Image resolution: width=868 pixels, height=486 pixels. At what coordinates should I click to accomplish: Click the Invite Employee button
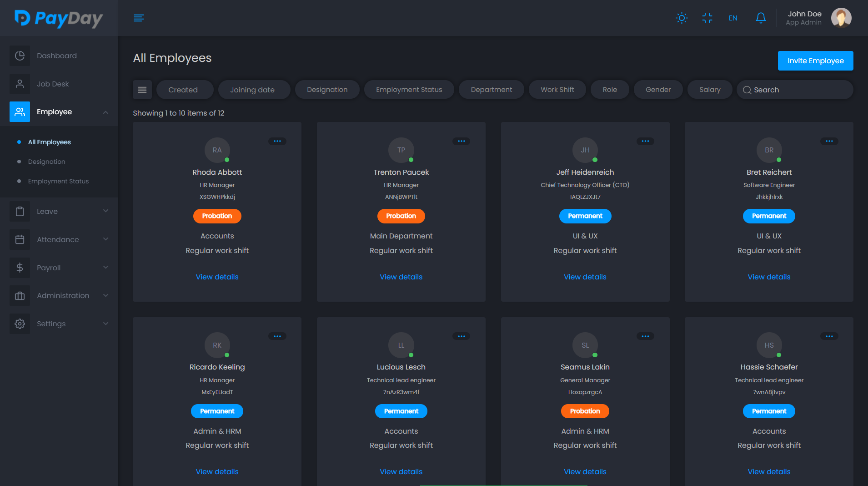(815, 61)
